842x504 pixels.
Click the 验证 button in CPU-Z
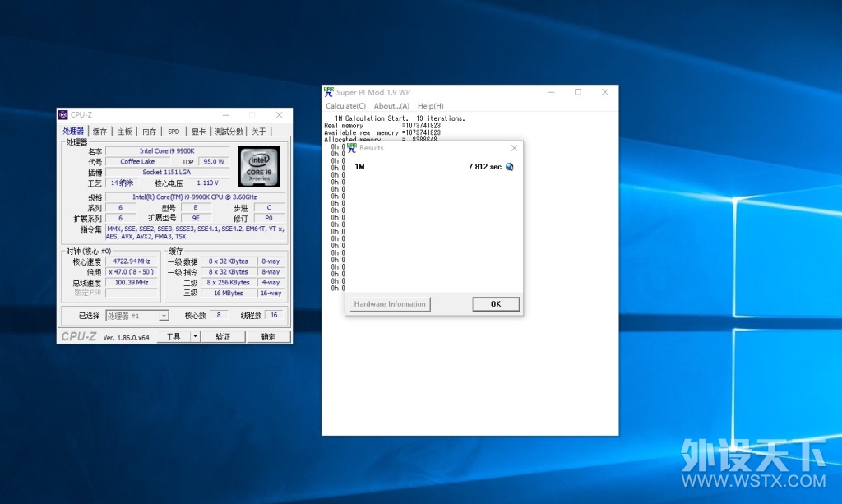(223, 336)
